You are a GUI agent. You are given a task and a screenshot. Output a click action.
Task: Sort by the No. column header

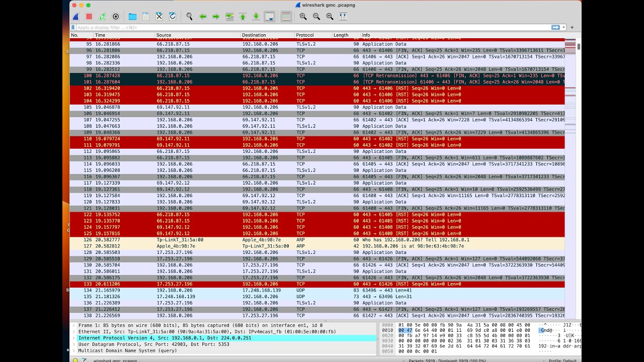(82, 35)
